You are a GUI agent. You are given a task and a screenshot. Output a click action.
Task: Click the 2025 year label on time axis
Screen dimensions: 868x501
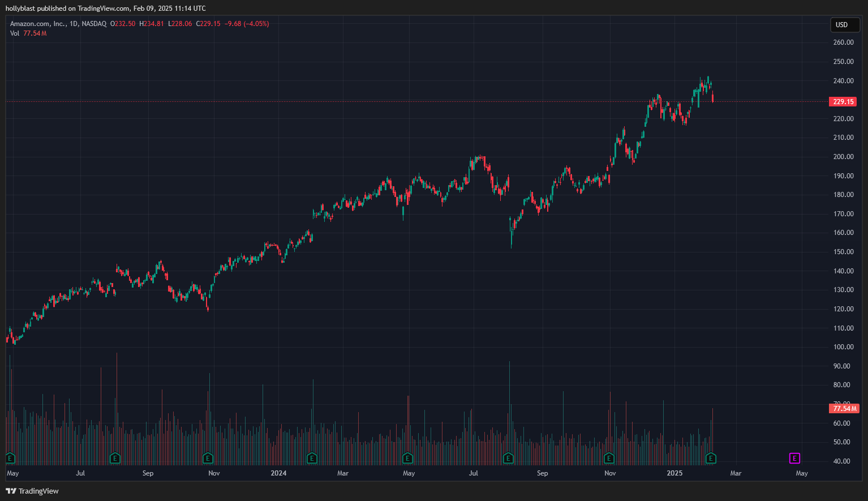[674, 473]
